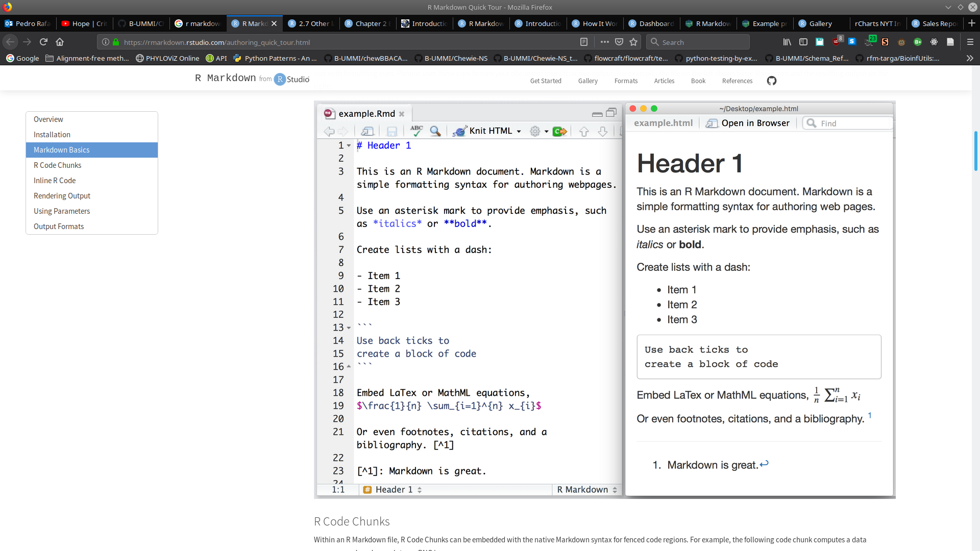Click the spell check ABC icon in editor
Image resolution: width=980 pixels, height=551 pixels.
point(416,131)
